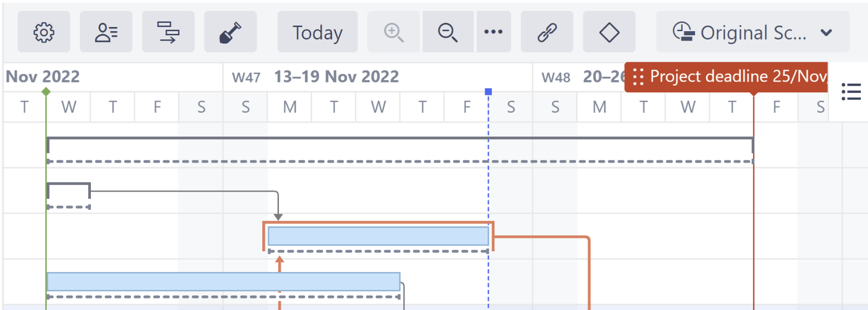Click the Project deadline 25/Nov marker
Viewport: 868px width, 310px height.
[x=727, y=77]
